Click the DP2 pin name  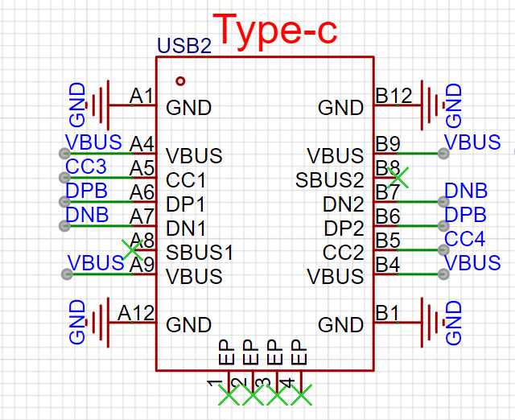click(x=344, y=229)
